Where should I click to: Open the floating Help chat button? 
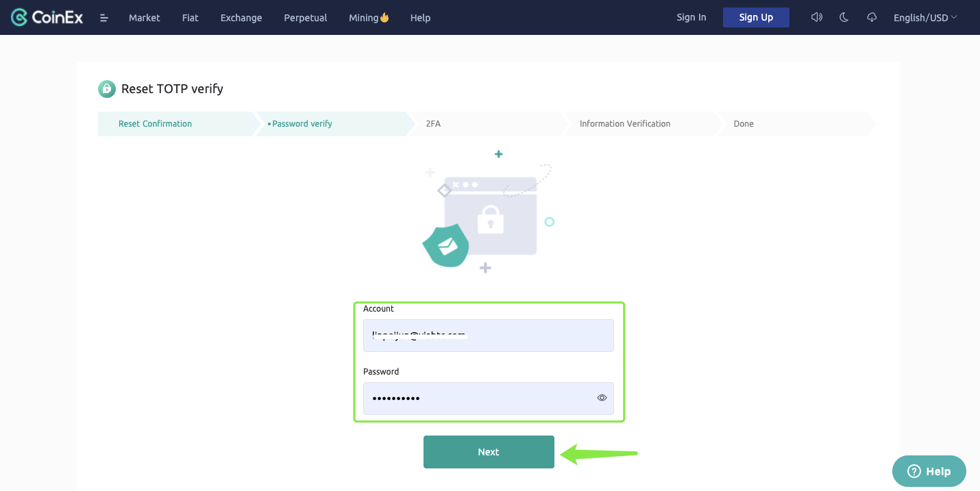click(x=929, y=471)
